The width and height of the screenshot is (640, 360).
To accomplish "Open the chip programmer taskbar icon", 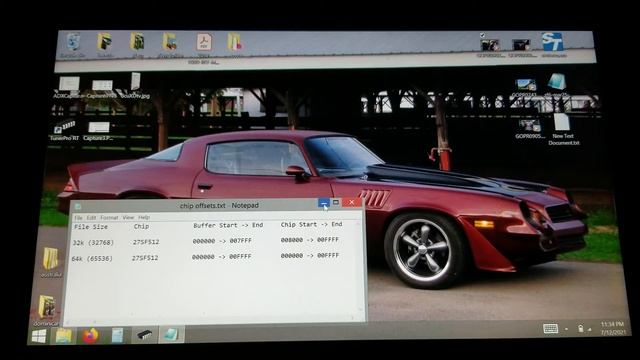I will (x=144, y=335).
